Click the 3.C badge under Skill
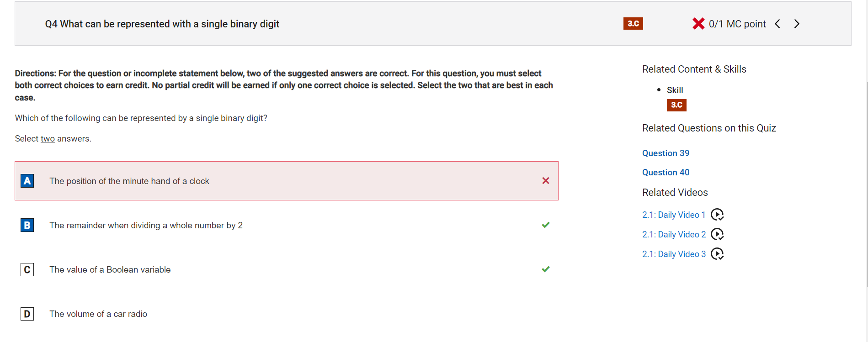Viewport: 868px width, 342px height. point(676,105)
